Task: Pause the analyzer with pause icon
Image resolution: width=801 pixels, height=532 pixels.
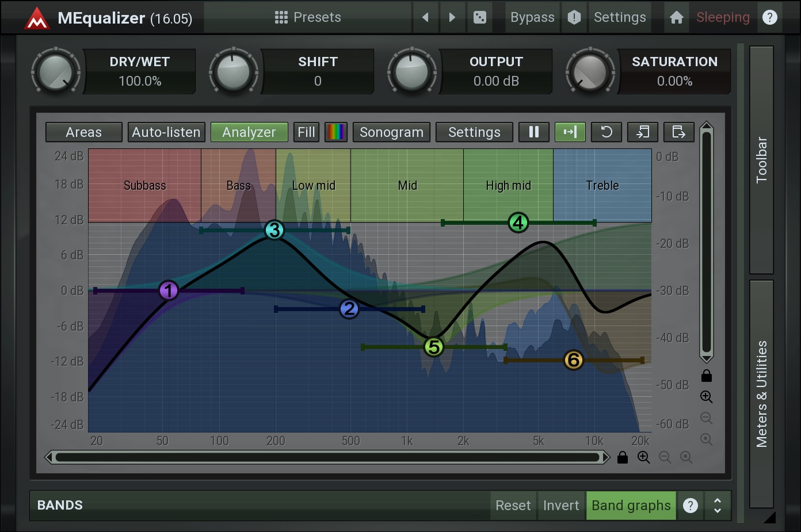Action: [x=534, y=132]
